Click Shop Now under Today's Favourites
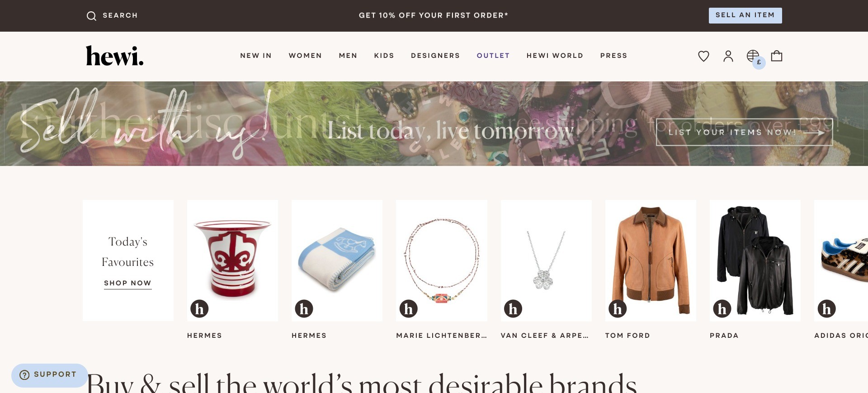 coord(127,283)
